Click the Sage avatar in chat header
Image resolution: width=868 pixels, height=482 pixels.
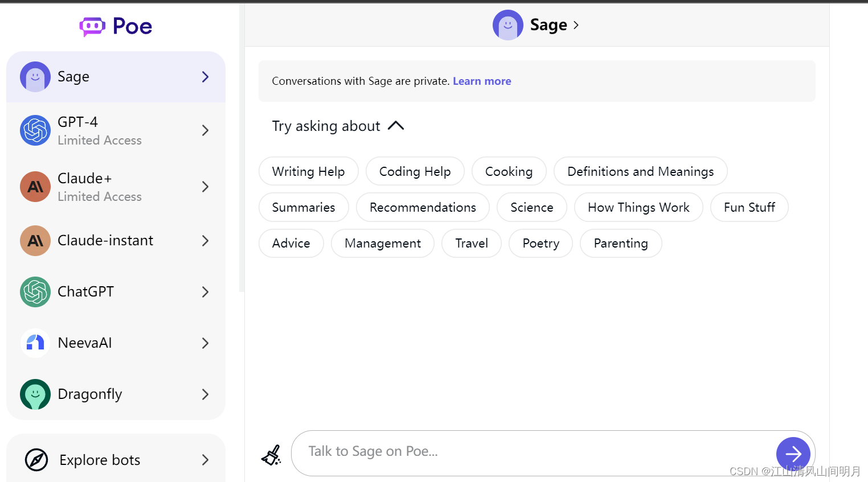coord(508,25)
